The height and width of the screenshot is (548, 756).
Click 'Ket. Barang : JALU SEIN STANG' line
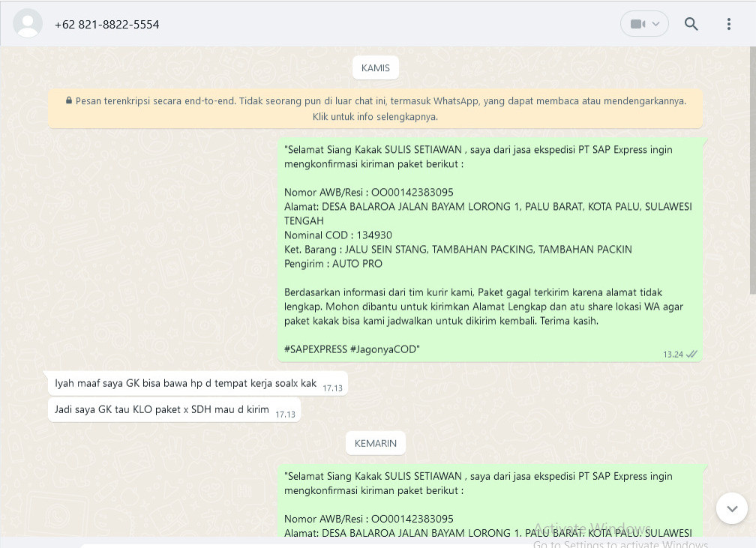[458, 249]
